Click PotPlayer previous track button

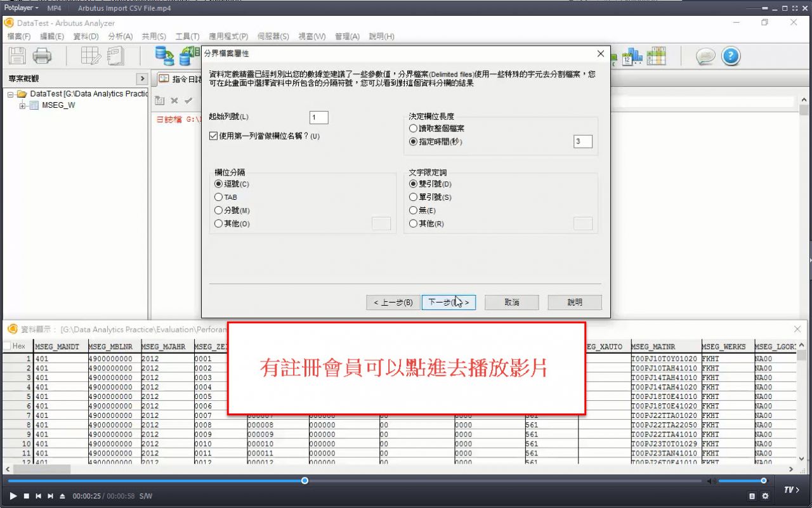click(39, 496)
